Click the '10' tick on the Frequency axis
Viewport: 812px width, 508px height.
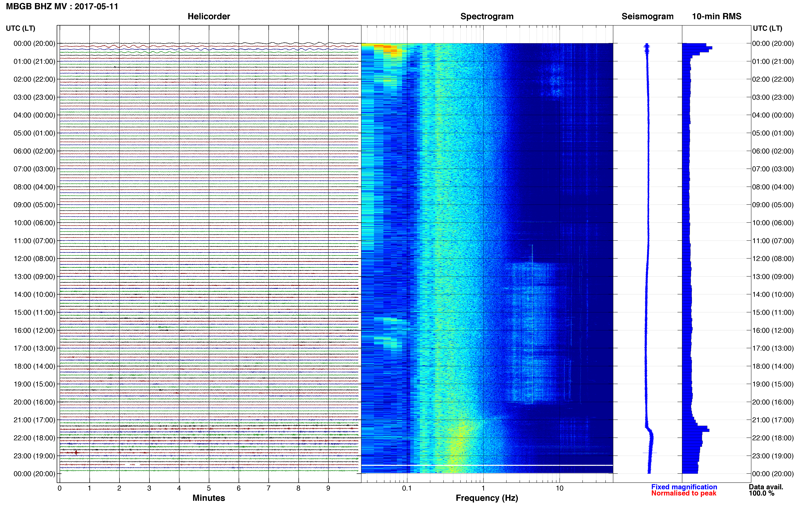coord(559,488)
